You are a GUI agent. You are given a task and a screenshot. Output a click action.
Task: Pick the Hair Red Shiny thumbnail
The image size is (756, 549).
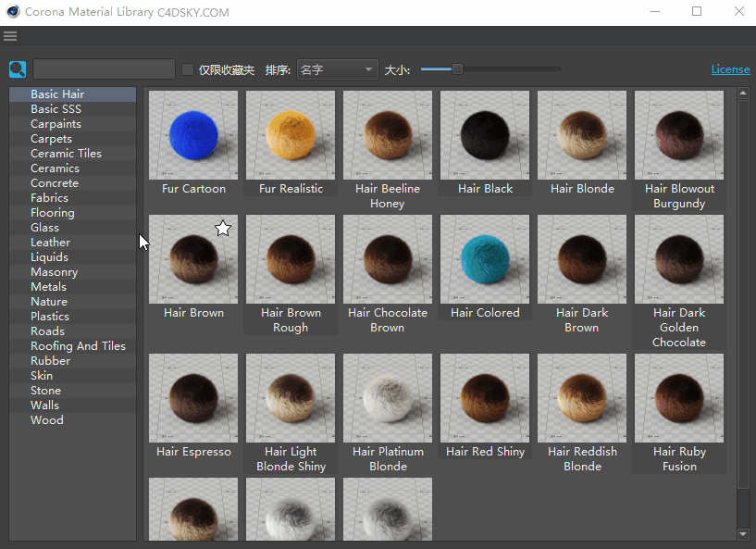(x=485, y=398)
